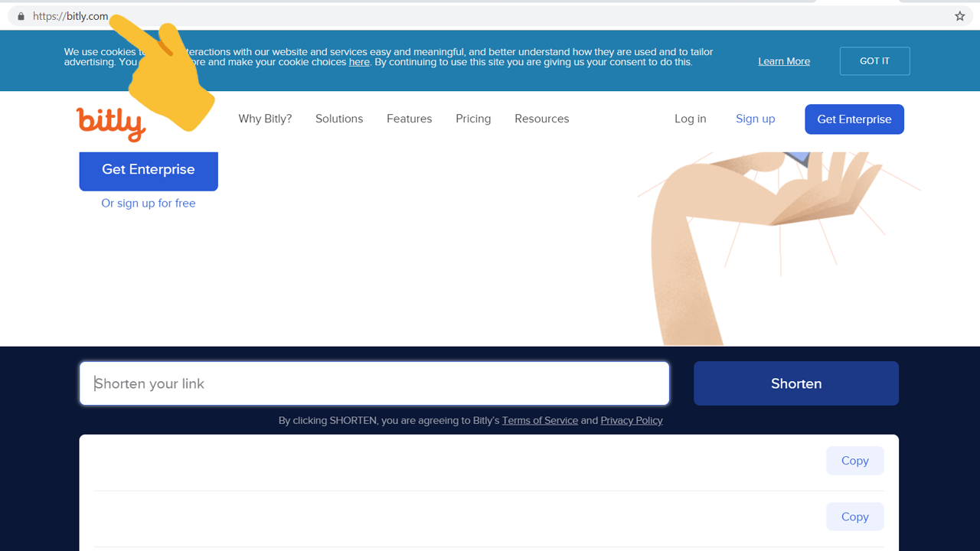Click the Log in link
This screenshot has height=551, width=980.
(691, 119)
